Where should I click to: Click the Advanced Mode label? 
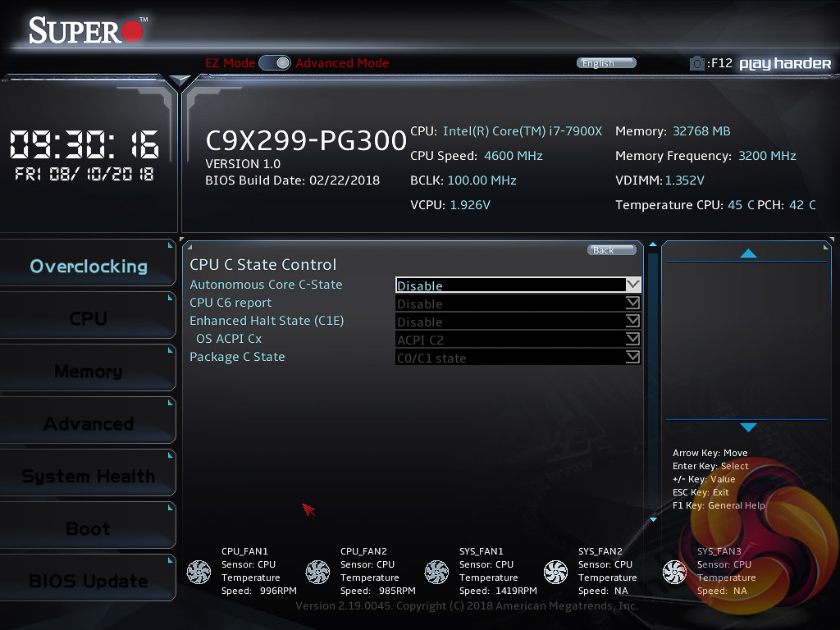point(342,62)
